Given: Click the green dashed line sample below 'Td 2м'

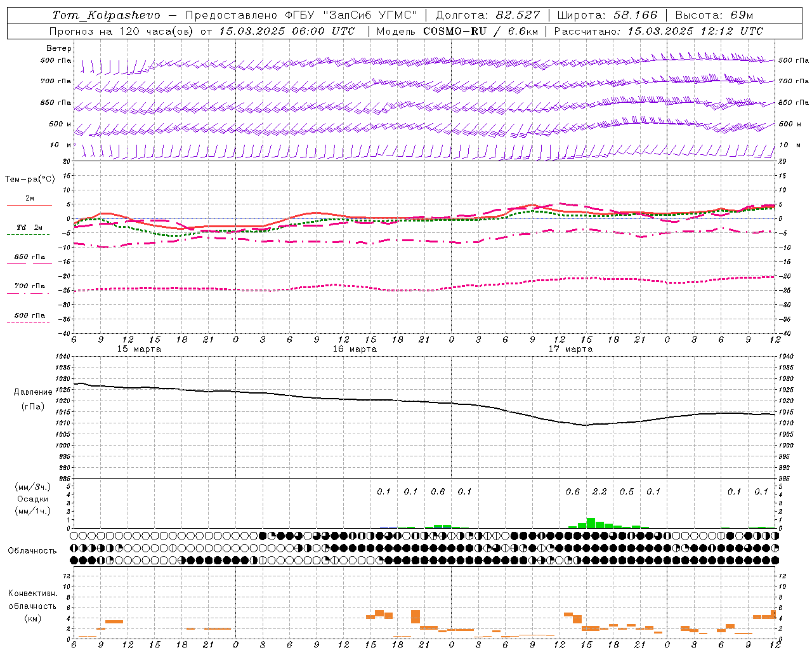Looking at the screenshot, I should 28,235.
